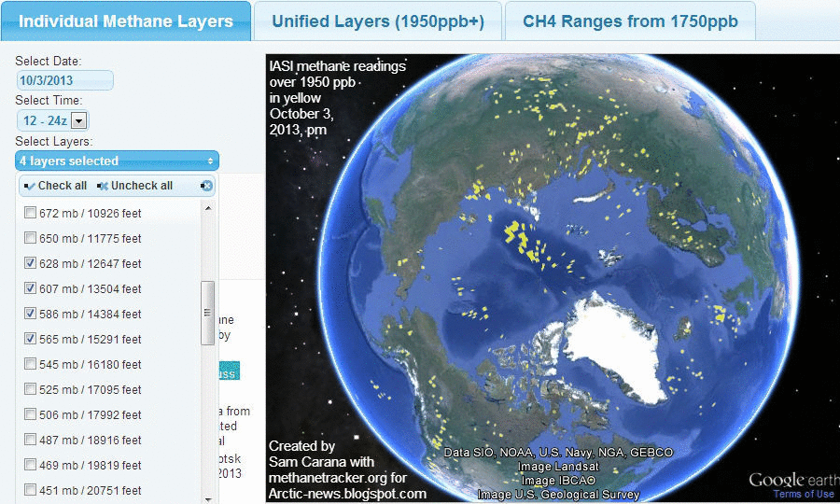Uncheck the 607 mb / 13504 feet layer
This screenshot has width=840, height=504.
pyautogui.click(x=30, y=288)
